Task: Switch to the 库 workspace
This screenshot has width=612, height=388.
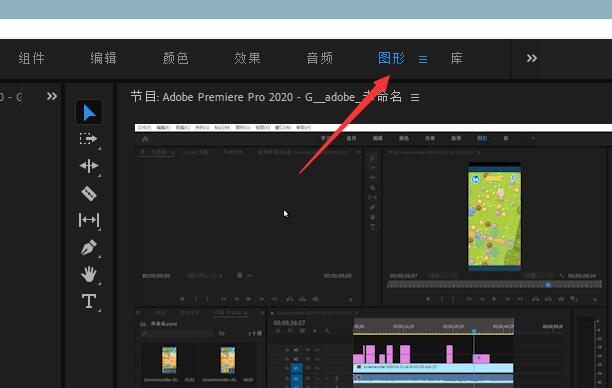Action: coord(457,58)
